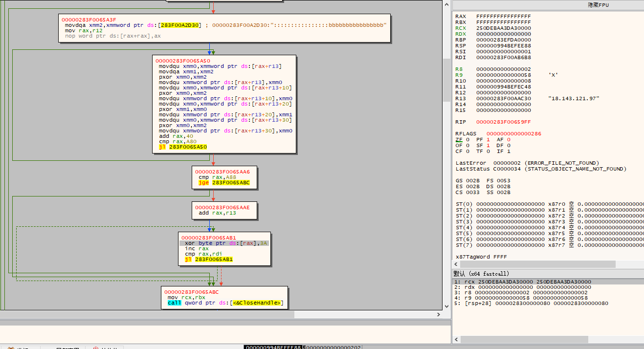Select the xor byte ptr ds:[rax],3A instruction
Screen dimensions: 644x349
click(224, 243)
